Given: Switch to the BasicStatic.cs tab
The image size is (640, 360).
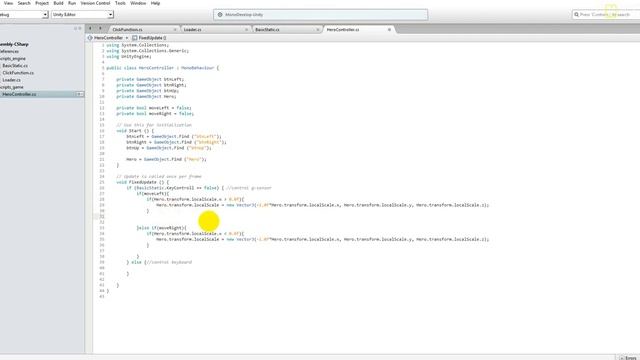Looking at the screenshot, I should tap(267, 30).
